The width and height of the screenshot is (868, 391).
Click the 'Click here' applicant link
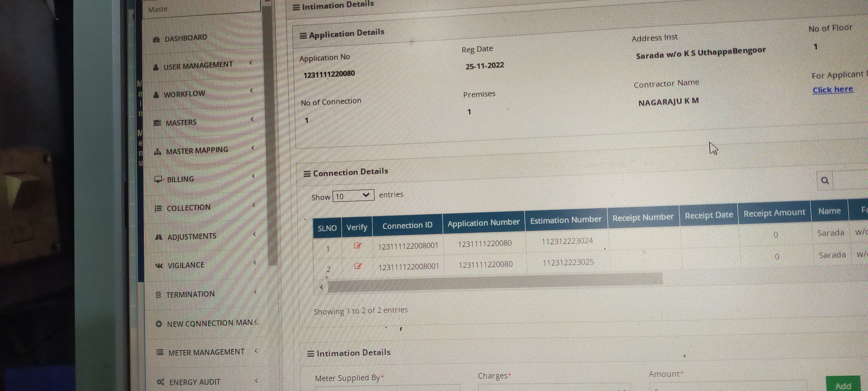(x=833, y=90)
